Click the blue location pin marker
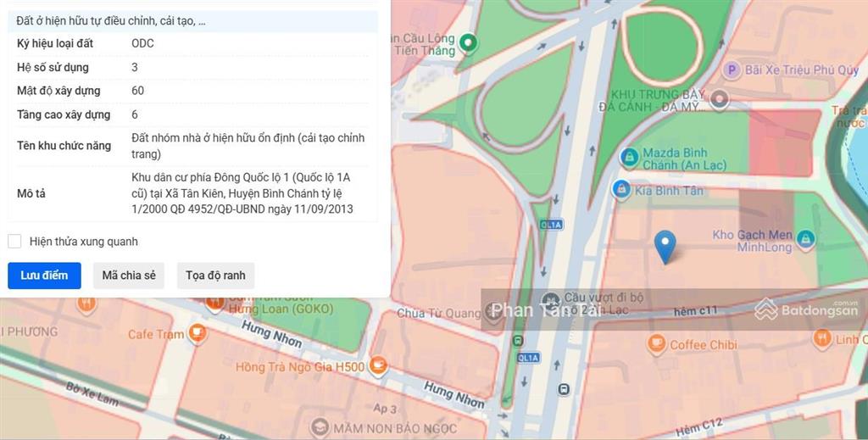This screenshot has width=868, height=440. tap(665, 248)
